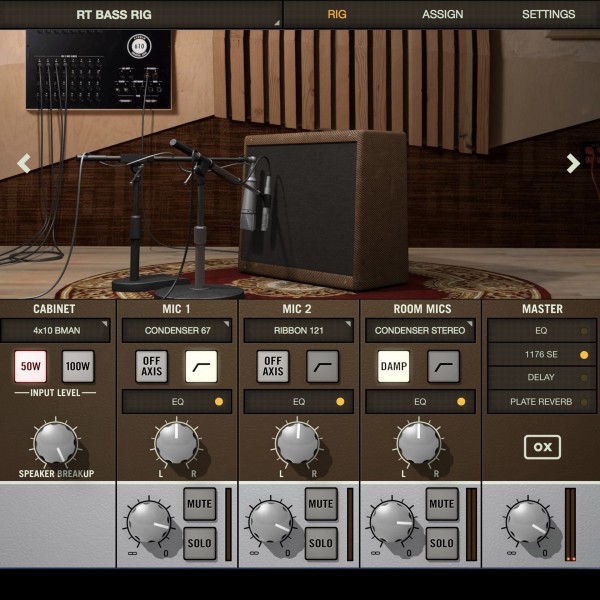Select the 100W input level

78,366
